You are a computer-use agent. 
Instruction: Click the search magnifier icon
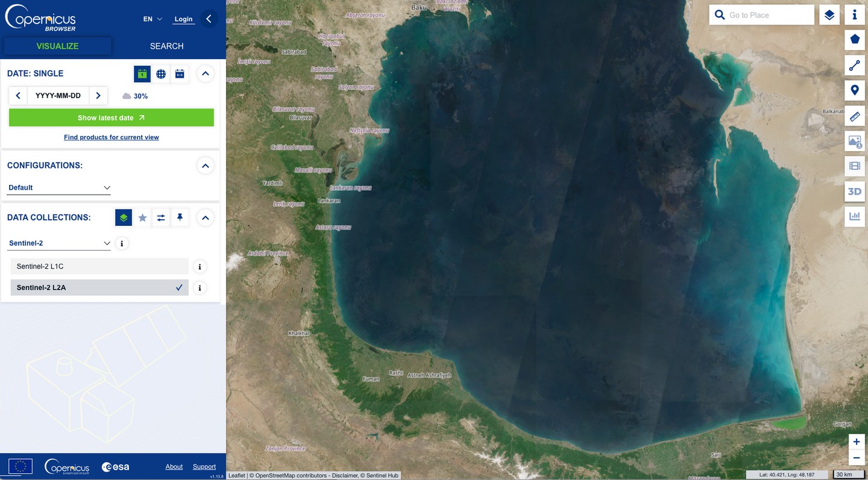pyautogui.click(x=719, y=15)
